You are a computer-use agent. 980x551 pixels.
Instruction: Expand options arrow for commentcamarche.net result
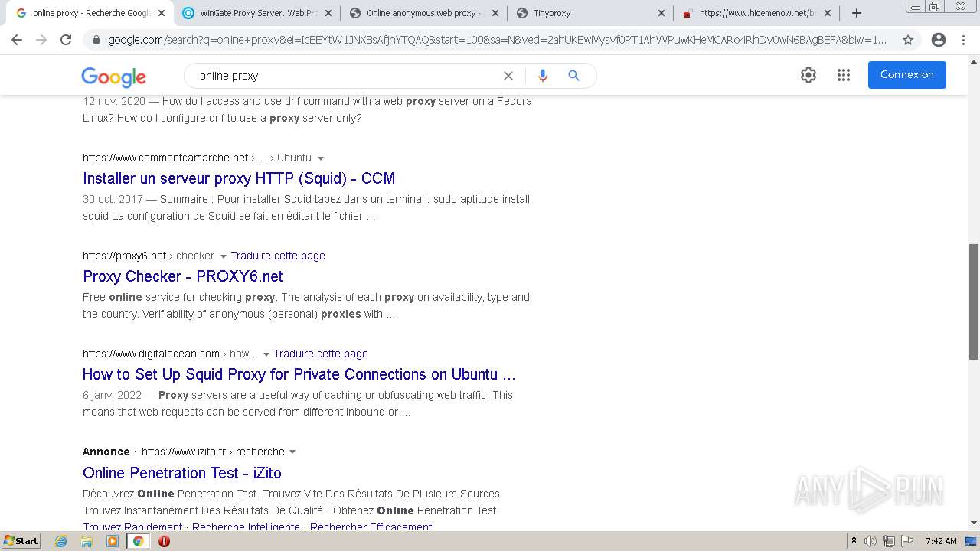(x=321, y=158)
